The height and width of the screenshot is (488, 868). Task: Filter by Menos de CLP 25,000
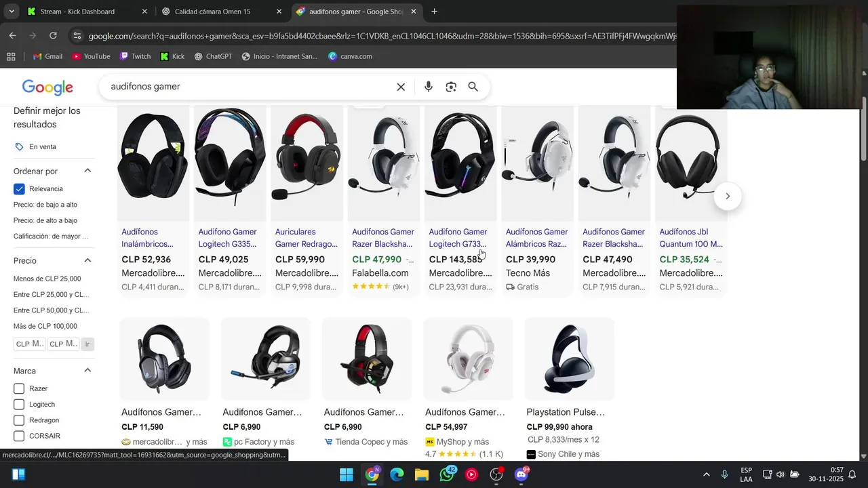click(47, 279)
